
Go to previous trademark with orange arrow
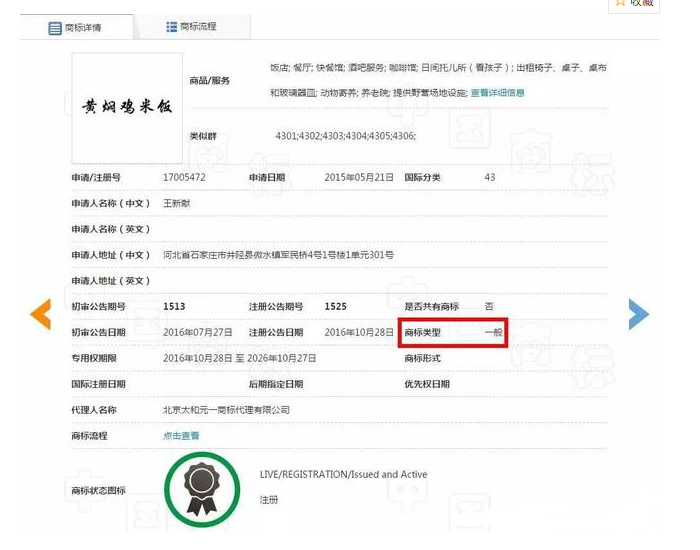(x=40, y=314)
